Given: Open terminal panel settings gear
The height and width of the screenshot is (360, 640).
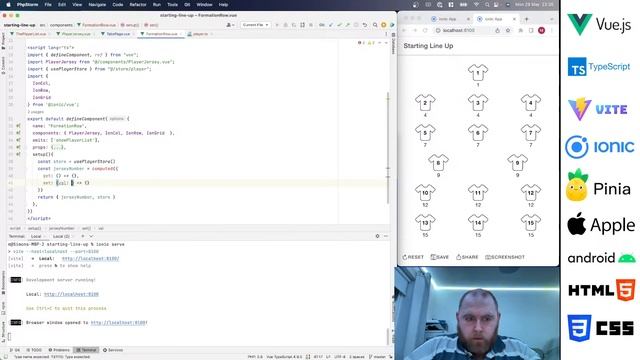Looking at the screenshot, I should click(x=377, y=236).
